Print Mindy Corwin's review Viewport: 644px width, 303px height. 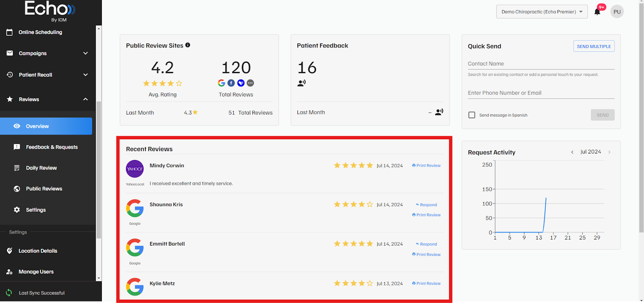(426, 166)
